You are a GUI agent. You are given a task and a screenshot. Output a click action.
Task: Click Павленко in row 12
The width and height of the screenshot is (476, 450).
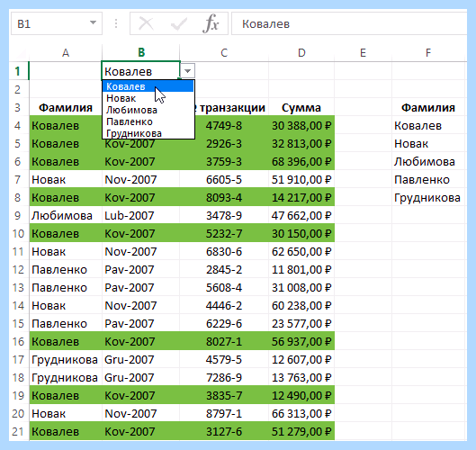[66, 270]
